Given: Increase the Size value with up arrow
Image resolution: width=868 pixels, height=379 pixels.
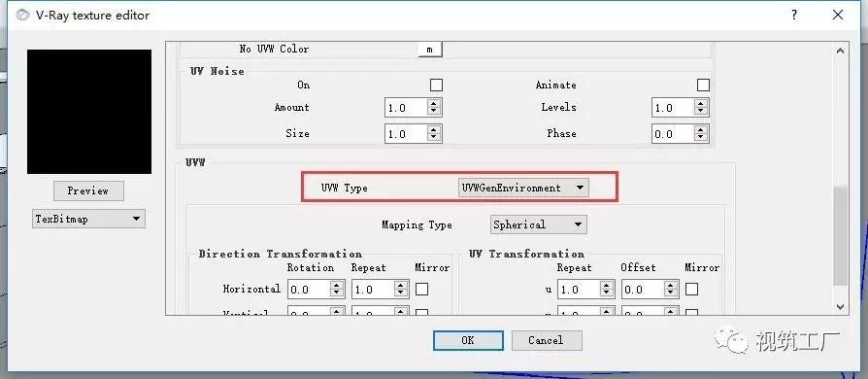Looking at the screenshot, I should point(434,129).
